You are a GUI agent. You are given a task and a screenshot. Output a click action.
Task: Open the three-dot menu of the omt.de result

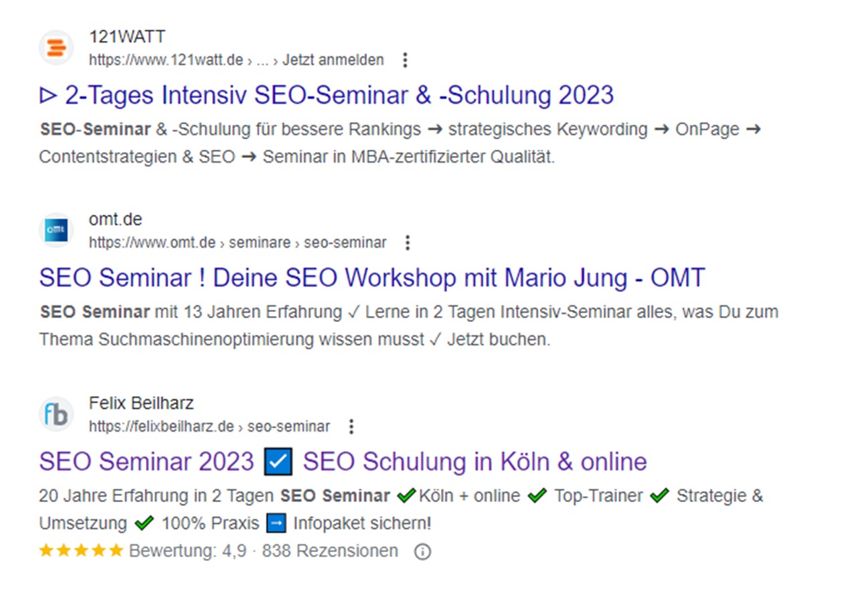[x=407, y=242]
